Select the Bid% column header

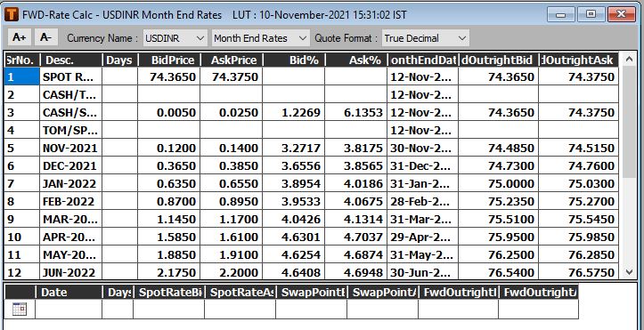(x=294, y=60)
